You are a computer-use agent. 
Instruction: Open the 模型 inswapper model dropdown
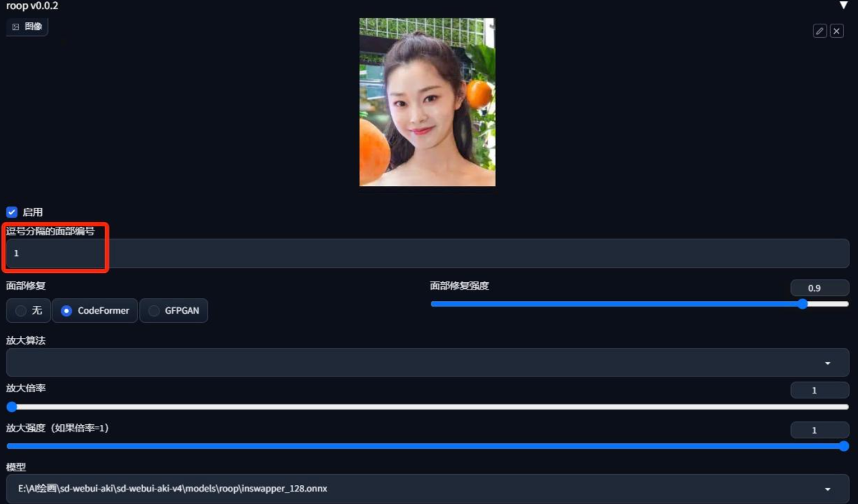tap(427, 489)
